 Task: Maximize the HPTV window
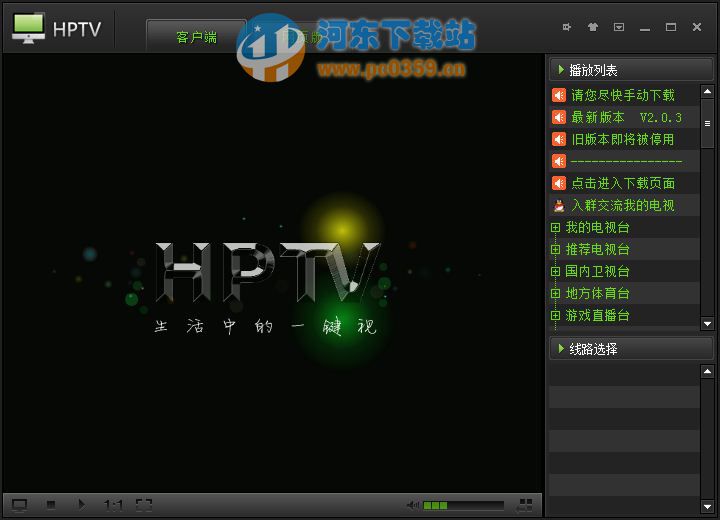(x=671, y=27)
